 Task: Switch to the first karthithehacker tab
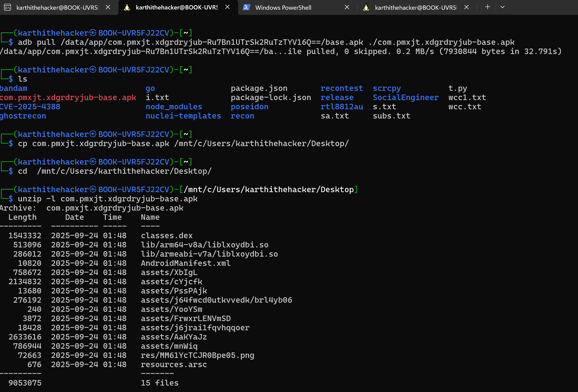[x=57, y=8]
